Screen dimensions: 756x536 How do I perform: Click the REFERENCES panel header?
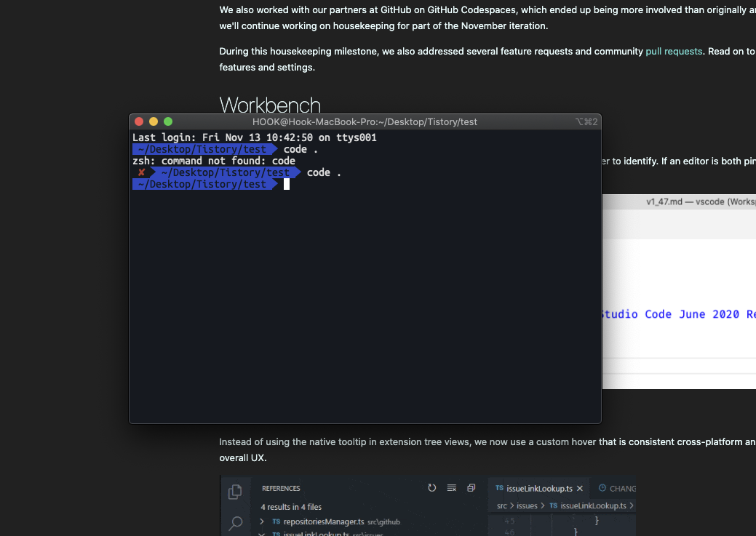281,488
